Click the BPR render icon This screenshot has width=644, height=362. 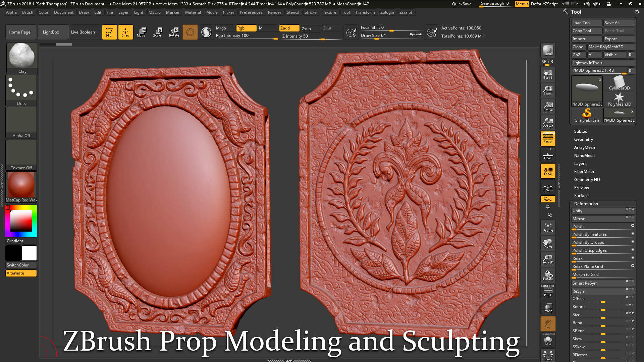(548, 50)
